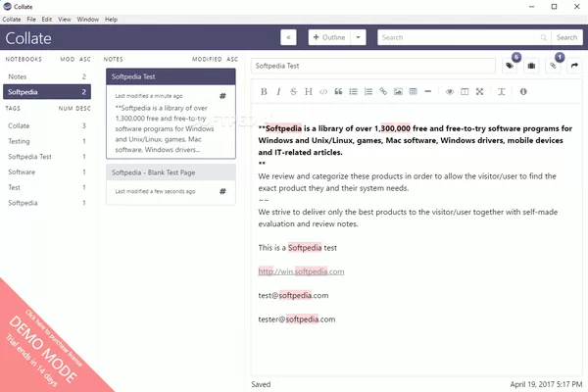Toggle fullscreen editing mode
The height and width of the screenshot is (392, 588).
click(479, 91)
